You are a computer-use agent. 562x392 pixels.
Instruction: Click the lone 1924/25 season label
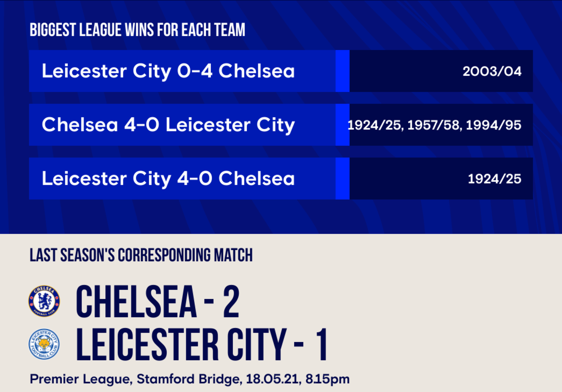tap(495, 179)
